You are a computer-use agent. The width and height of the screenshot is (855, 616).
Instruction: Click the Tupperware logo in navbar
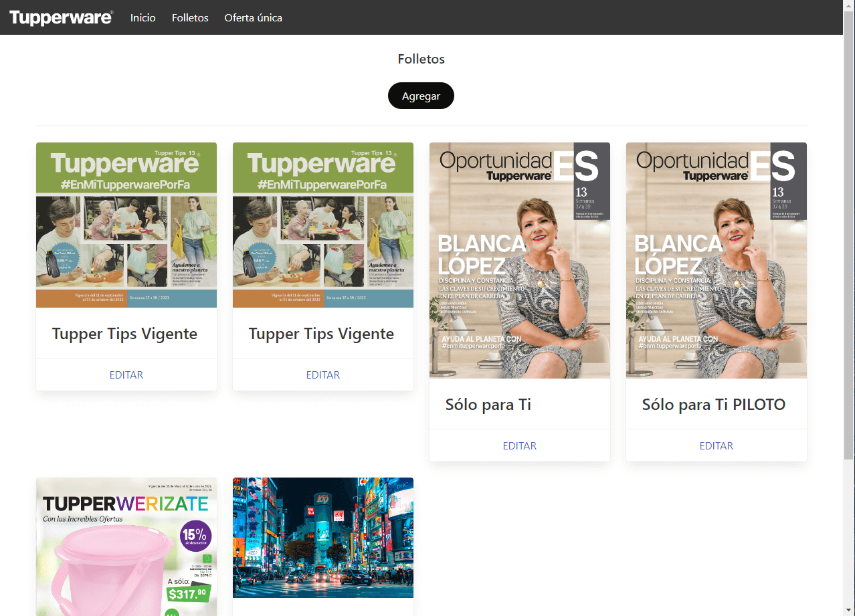coord(61,18)
